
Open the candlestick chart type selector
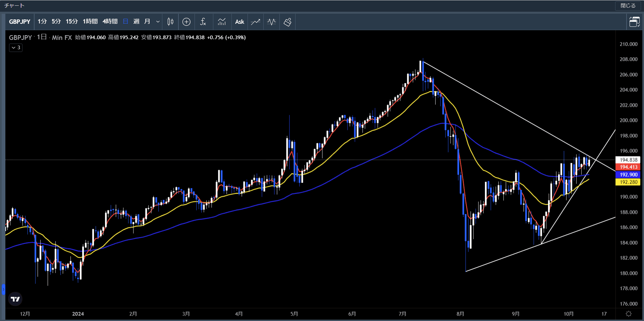170,22
